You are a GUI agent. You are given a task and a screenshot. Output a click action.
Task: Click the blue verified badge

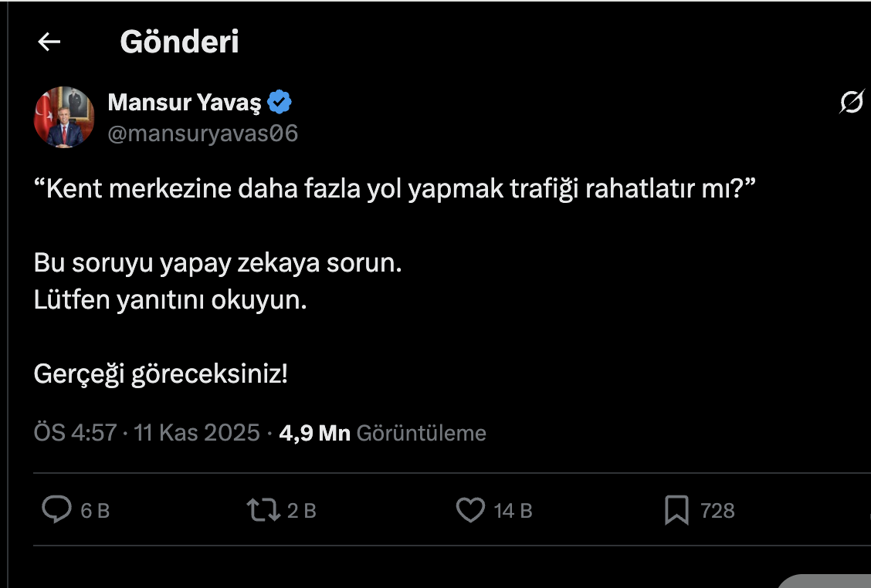tap(280, 101)
